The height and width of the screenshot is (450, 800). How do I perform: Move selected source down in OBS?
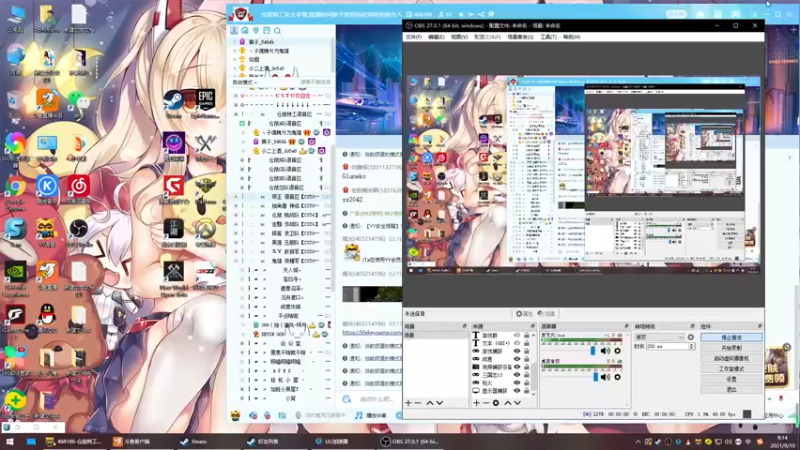coord(517,403)
